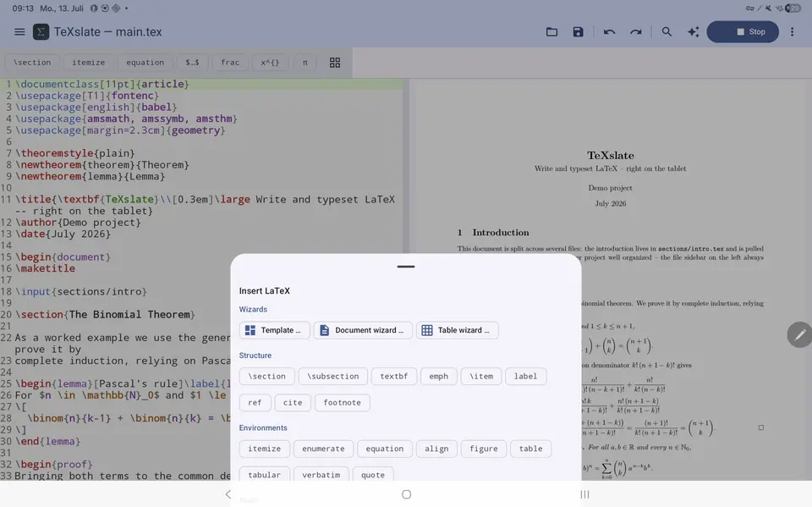Insert footnote chip
Viewport: 812px width, 507px height.
coord(343,403)
